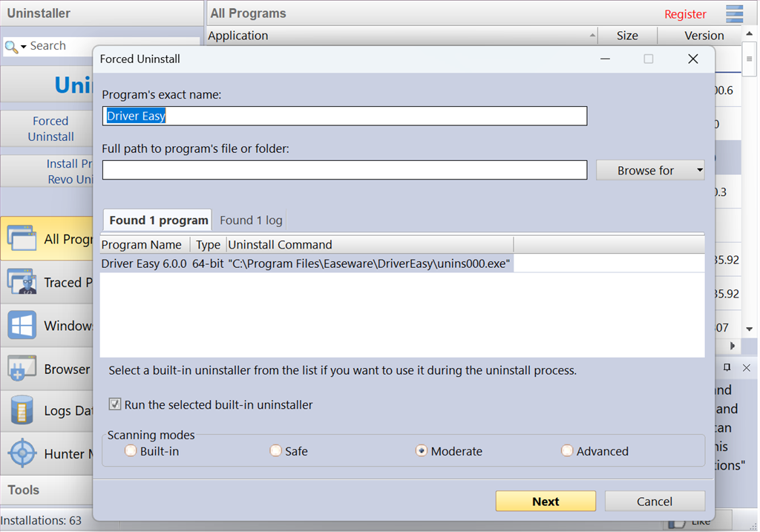Maximize the Forced Uninstall dialog
Image resolution: width=760 pixels, height=532 pixels.
click(649, 59)
